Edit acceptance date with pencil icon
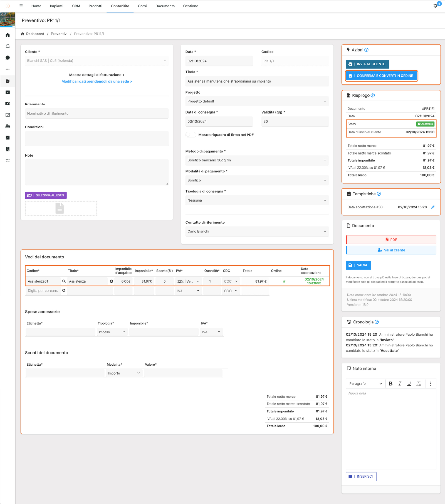The width and height of the screenshot is (445, 504). tap(433, 207)
